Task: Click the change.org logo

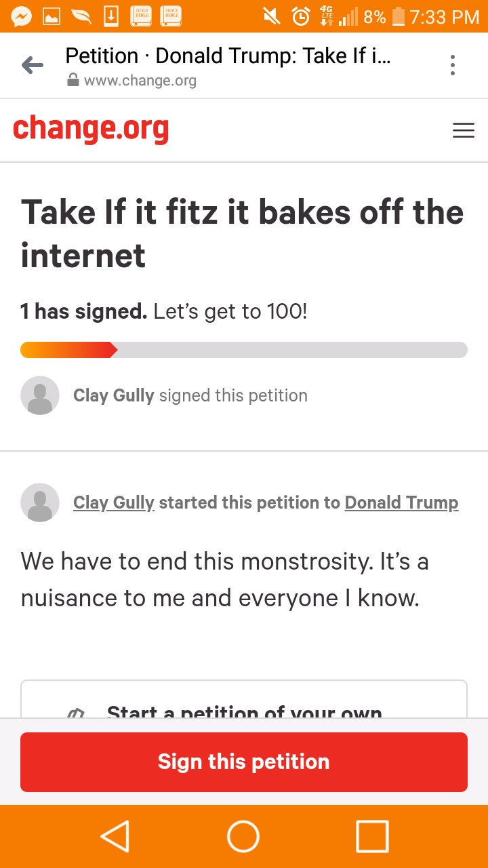Action: pyautogui.click(x=91, y=129)
